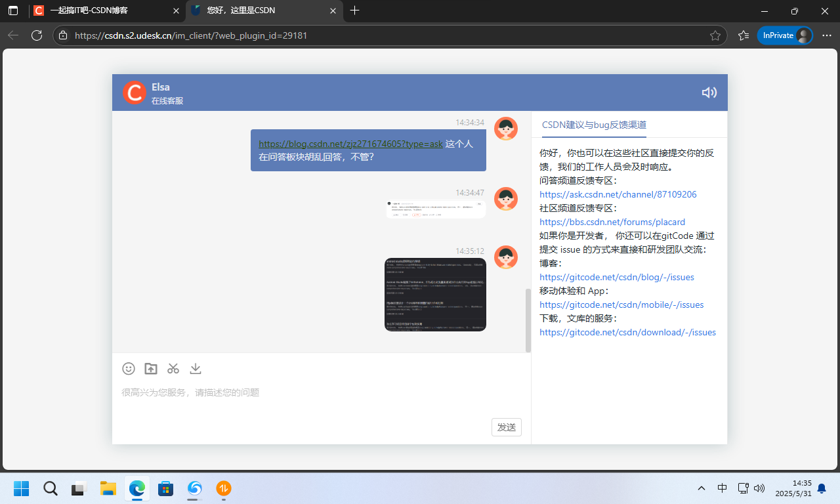Refresh the current page
The width and height of the screenshot is (840, 504).
click(x=37, y=35)
